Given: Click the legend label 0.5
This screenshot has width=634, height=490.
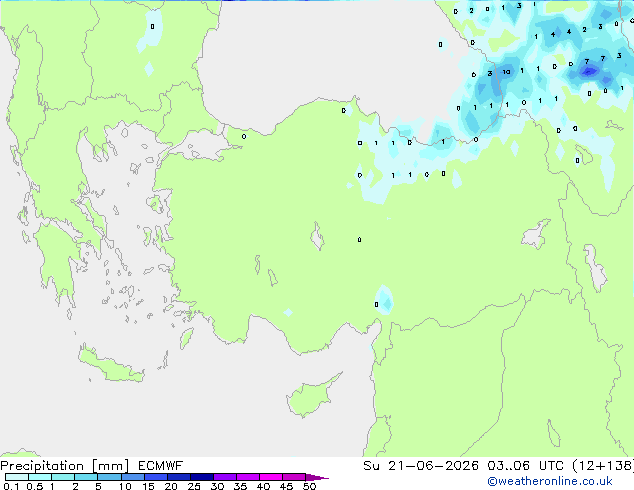Looking at the screenshot, I should (x=35, y=486).
